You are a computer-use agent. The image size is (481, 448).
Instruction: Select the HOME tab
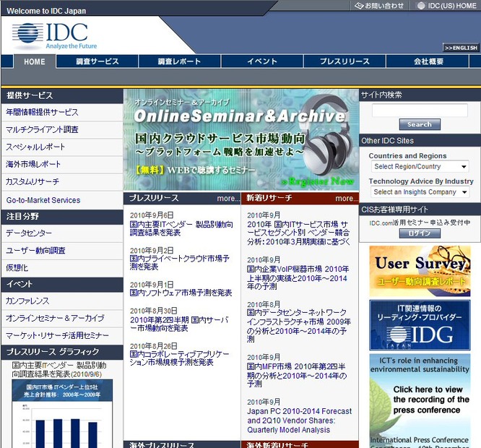pyautogui.click(x=35, y=61)
